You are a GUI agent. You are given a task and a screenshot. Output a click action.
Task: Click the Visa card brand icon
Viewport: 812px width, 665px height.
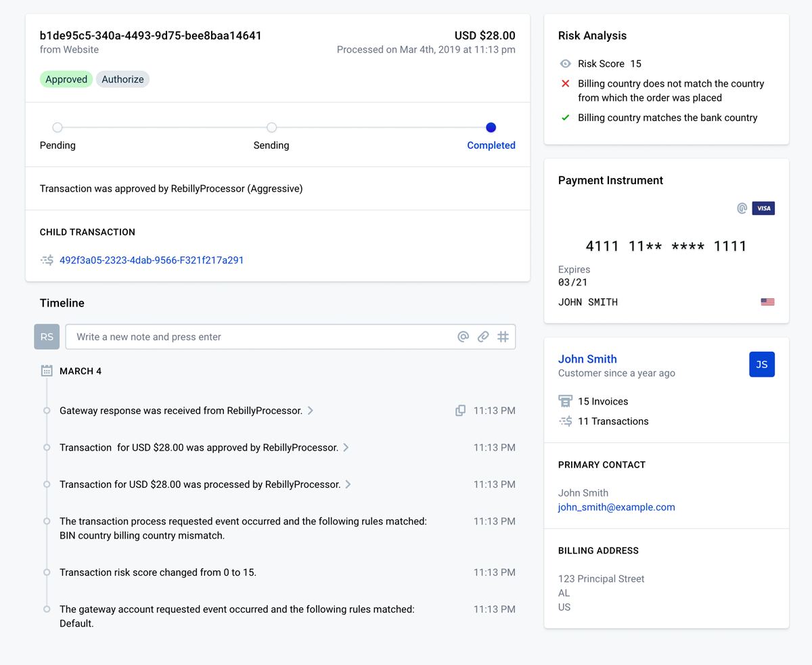tap(763, 208)
